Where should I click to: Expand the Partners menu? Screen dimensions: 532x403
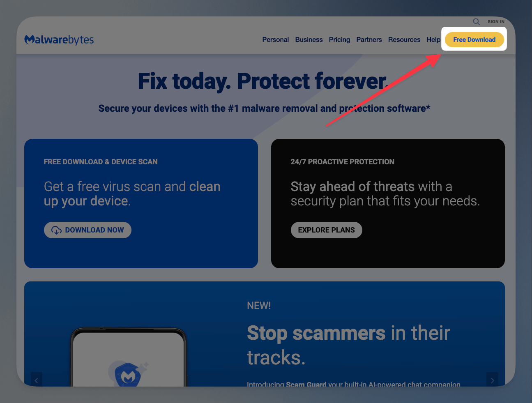(369, 39)
